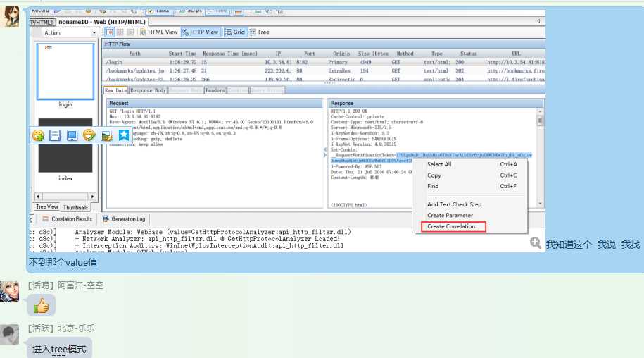Viewport: 644px width, 358px height.
Task: Click the smiley with green check icon
Action: 89,135
